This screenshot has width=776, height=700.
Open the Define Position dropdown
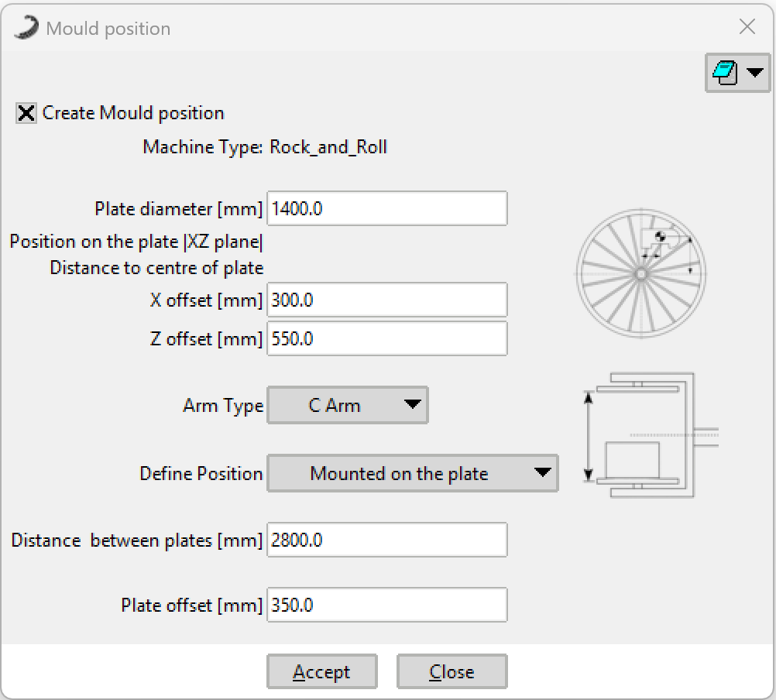(x=413, y=473)
